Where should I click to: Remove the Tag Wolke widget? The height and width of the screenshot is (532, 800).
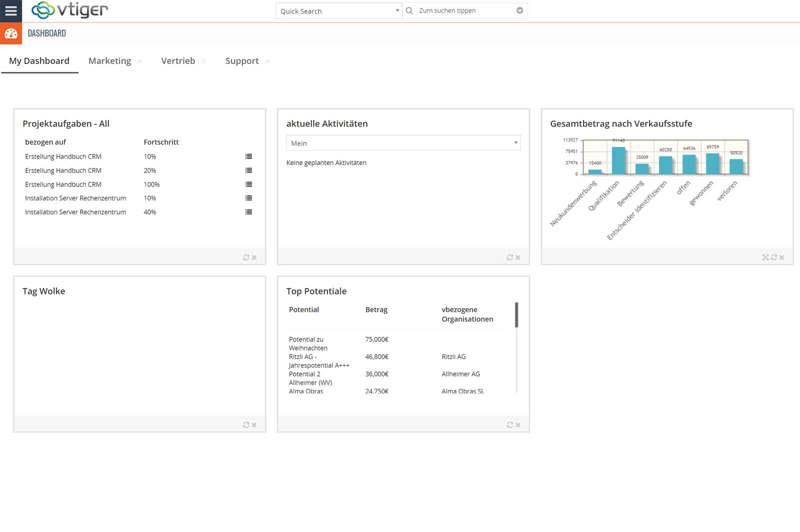pos(254,424)
